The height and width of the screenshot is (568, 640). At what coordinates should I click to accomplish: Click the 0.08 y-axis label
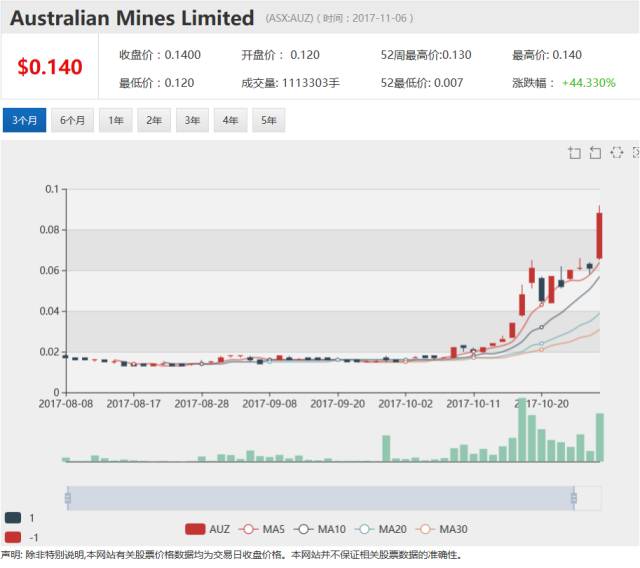[x=49, y=230]
